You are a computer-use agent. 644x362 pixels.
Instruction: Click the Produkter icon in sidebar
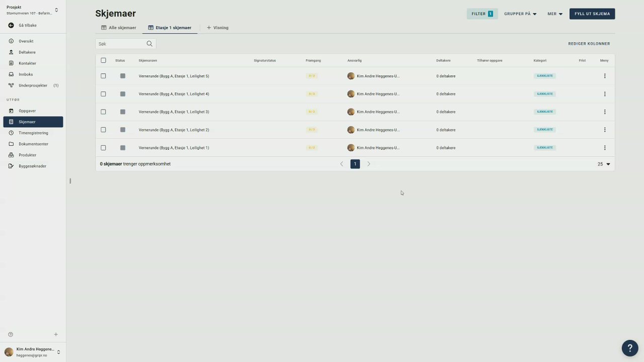[x=11, y=155]
